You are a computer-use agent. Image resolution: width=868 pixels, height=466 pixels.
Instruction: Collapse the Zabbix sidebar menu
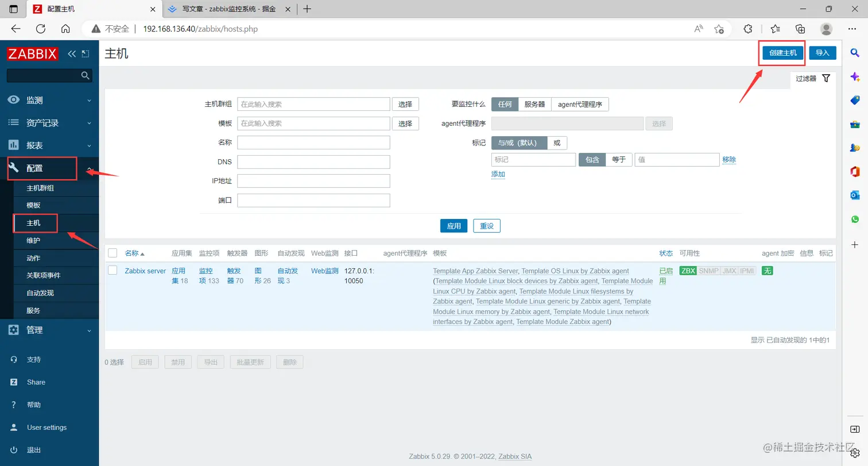[72, 54]
